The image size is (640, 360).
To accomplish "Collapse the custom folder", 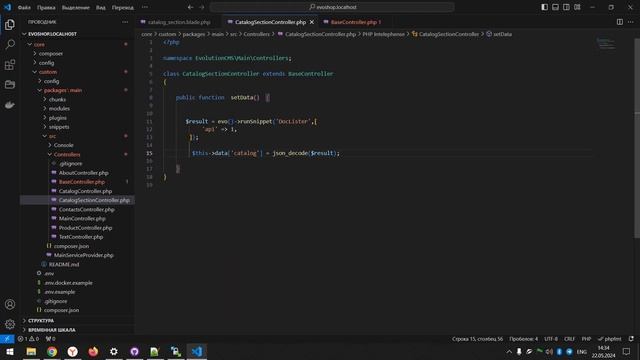I will [x=77, y=72].
